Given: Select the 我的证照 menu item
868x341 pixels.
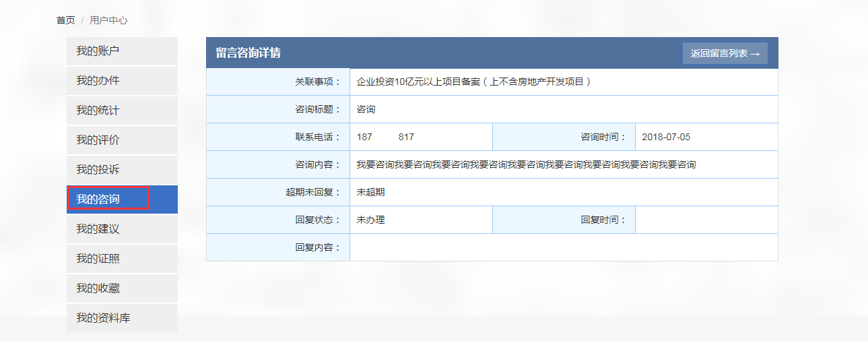Looking at the screenshot, I should pos(121,259).
